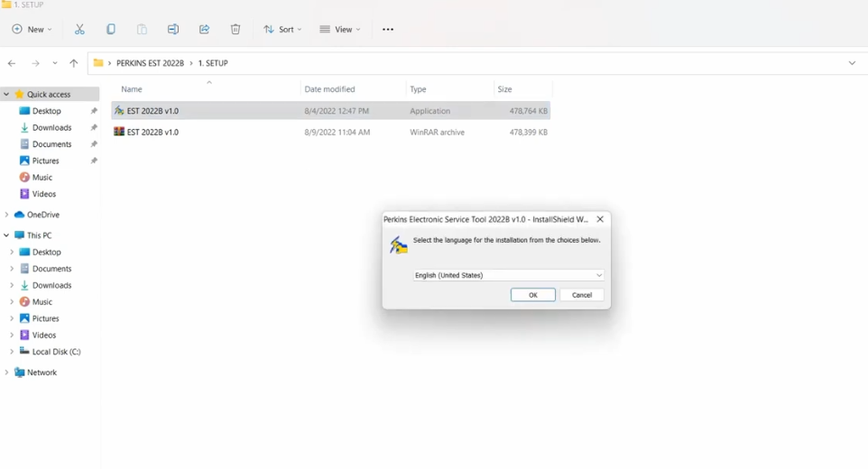Click the Share icon in toolbar

(x=204, y=29)
